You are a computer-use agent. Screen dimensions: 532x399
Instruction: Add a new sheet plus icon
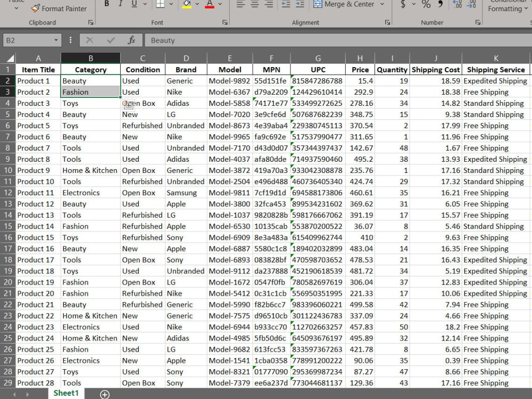pyautogui.click(x=105, y=394)
